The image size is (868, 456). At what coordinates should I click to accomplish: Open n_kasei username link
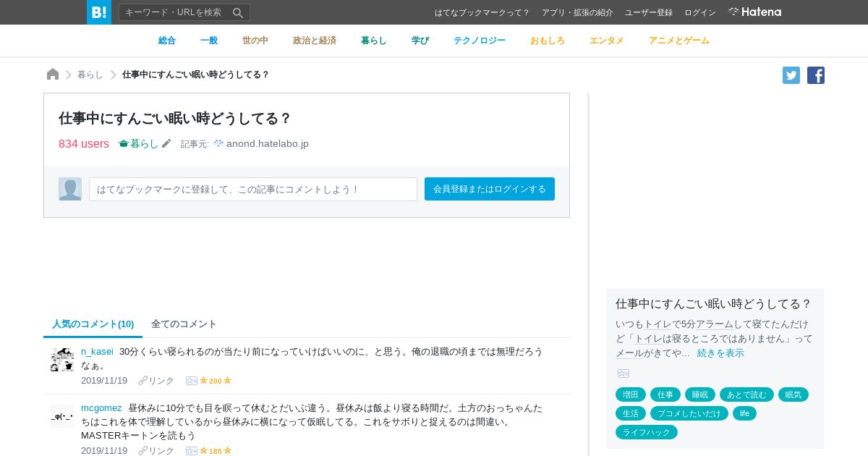(97, 351)
